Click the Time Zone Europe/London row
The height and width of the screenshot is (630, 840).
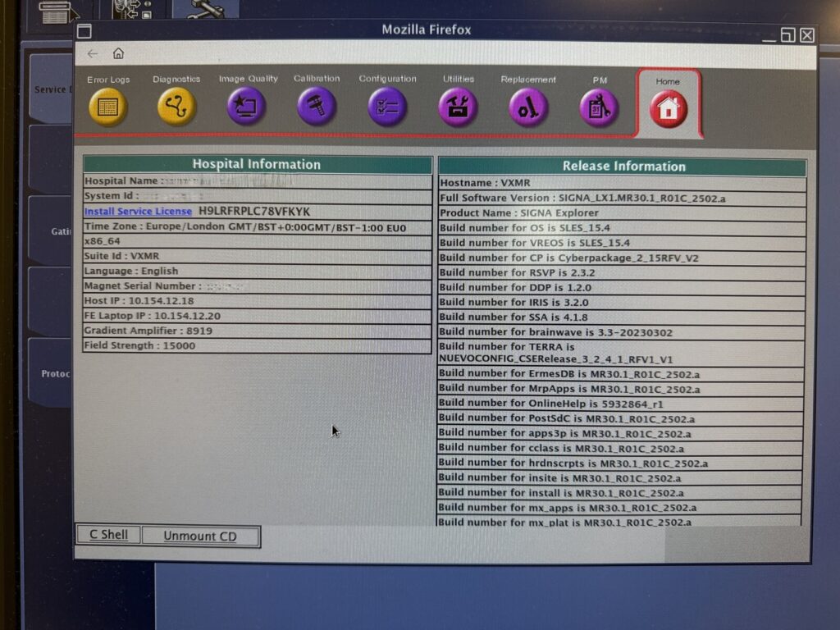pos(257,226)
